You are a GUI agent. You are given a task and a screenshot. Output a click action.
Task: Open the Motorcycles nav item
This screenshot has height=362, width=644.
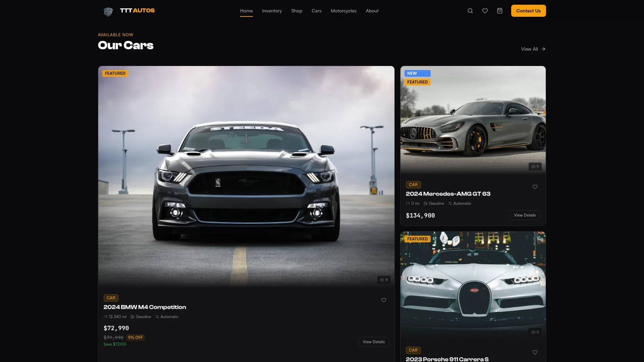[343, 11]
